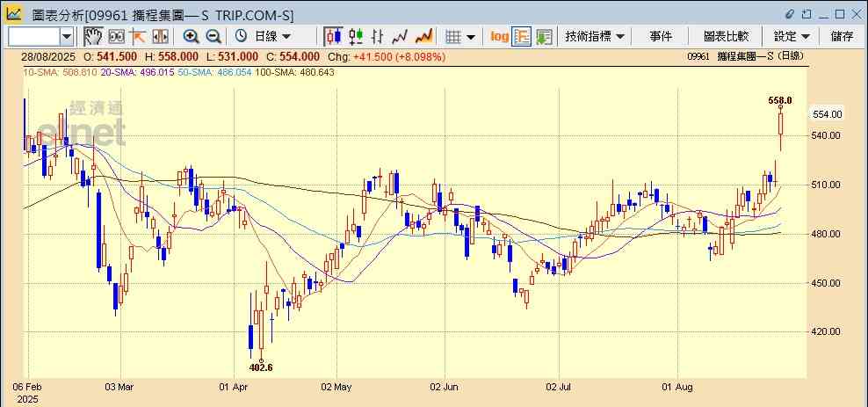Switch to OHLC bar chart type
The image size is (868, 407).
(378, 37)
